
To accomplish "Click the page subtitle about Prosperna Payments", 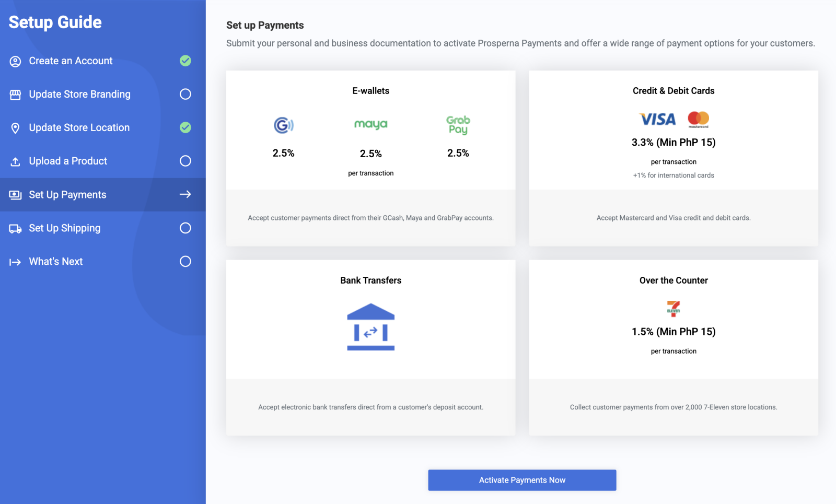I will coord(520,43).
